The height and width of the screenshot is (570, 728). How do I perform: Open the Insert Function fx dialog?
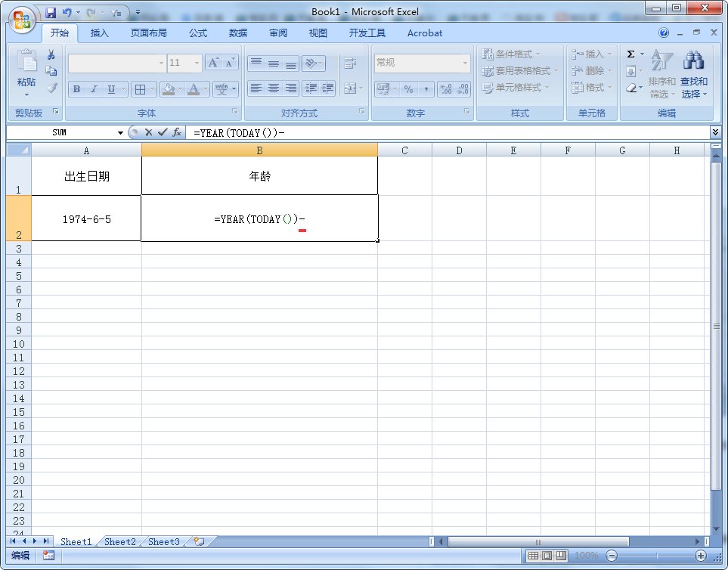(x=177, y=132)
